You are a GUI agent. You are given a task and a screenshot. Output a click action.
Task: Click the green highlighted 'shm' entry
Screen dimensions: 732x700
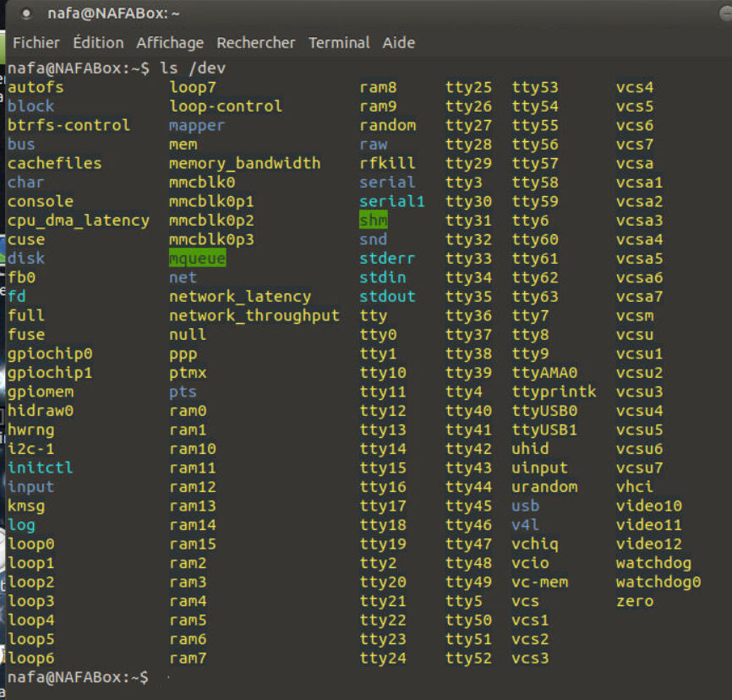click(x=374, y=221)
